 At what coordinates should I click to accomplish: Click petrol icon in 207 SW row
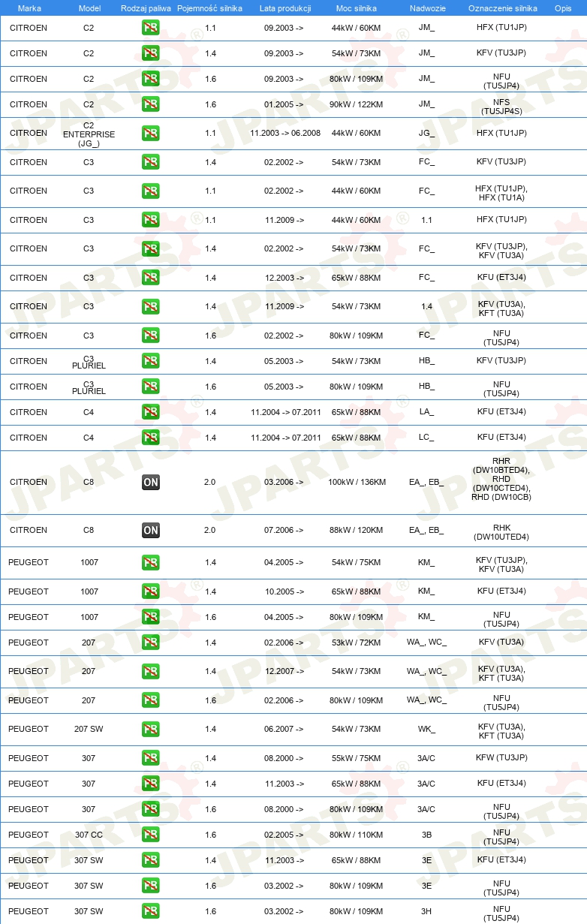click(x=151, y=729)
